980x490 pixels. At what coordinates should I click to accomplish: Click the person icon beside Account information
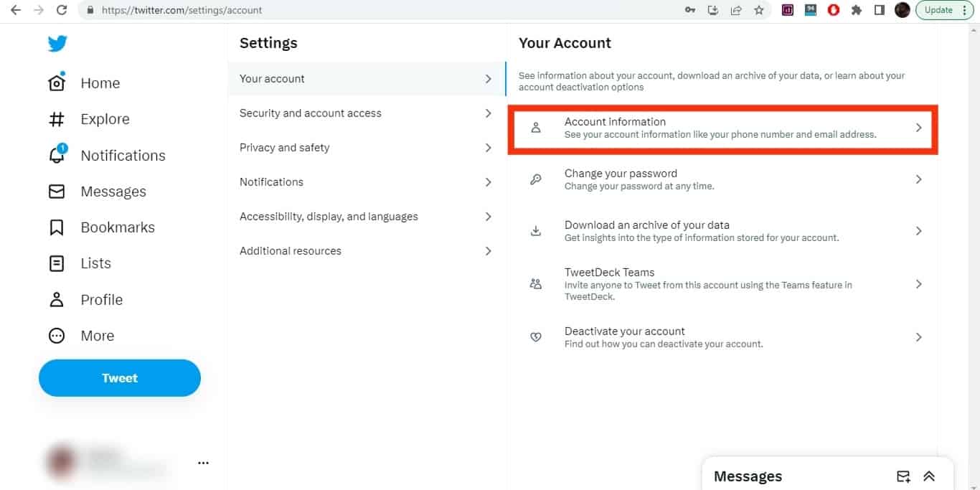(535, 128)
